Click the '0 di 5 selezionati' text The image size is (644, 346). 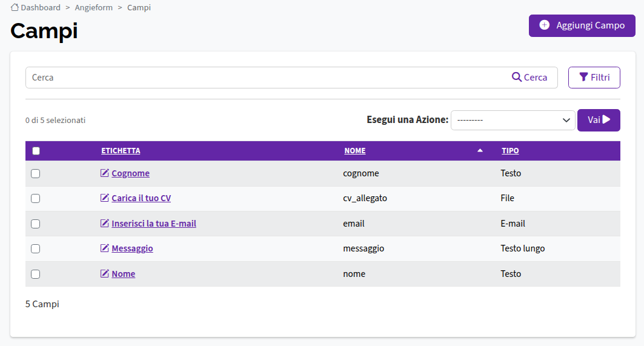click(x=56, y=121)
